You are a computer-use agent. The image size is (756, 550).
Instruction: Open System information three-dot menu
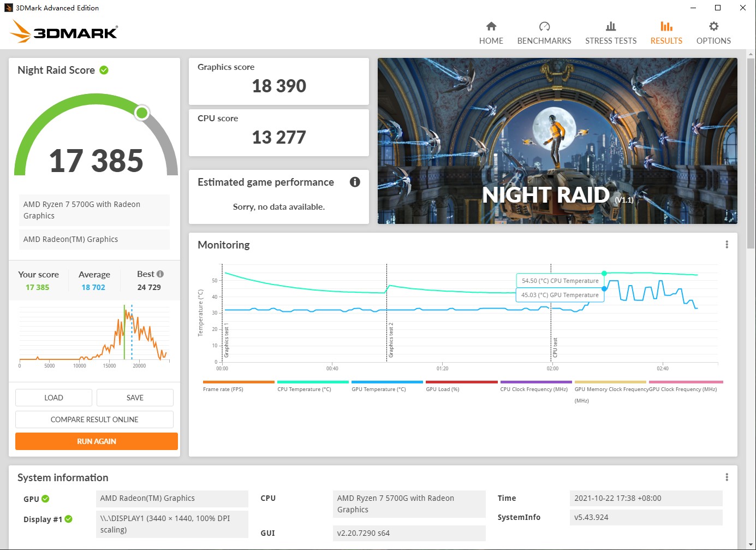[727, 477]
